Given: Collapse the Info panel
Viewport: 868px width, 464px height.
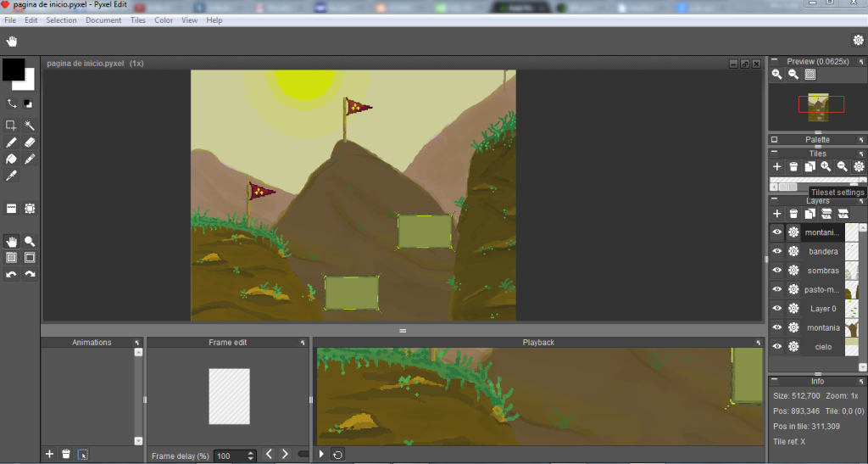Looking at the screenshot, I should 775,381.
